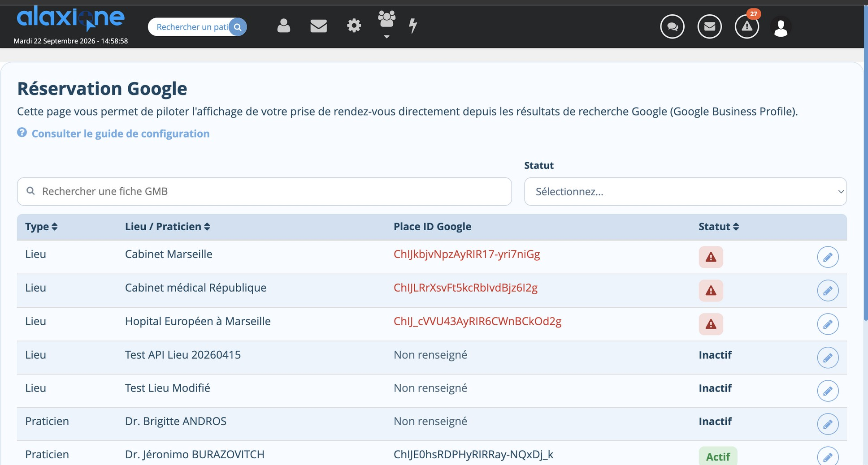Click Inactif status of Test API Lieu row
This screenshot has width=868, height=465.
click(715, 355)
